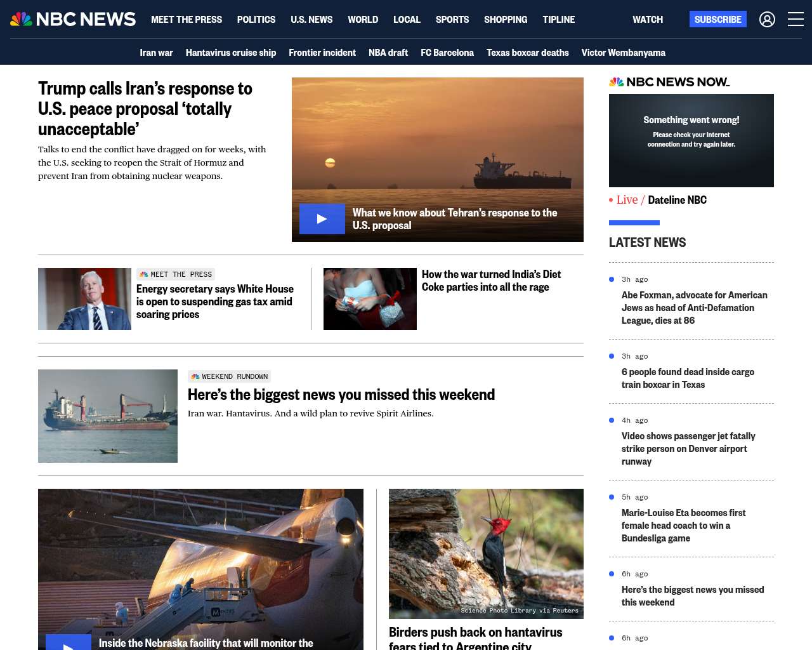Image resolution: width=812 pixels, height=650 pixels.
Task: Open Abe Foxman latest news story
Action: point(695,308)
